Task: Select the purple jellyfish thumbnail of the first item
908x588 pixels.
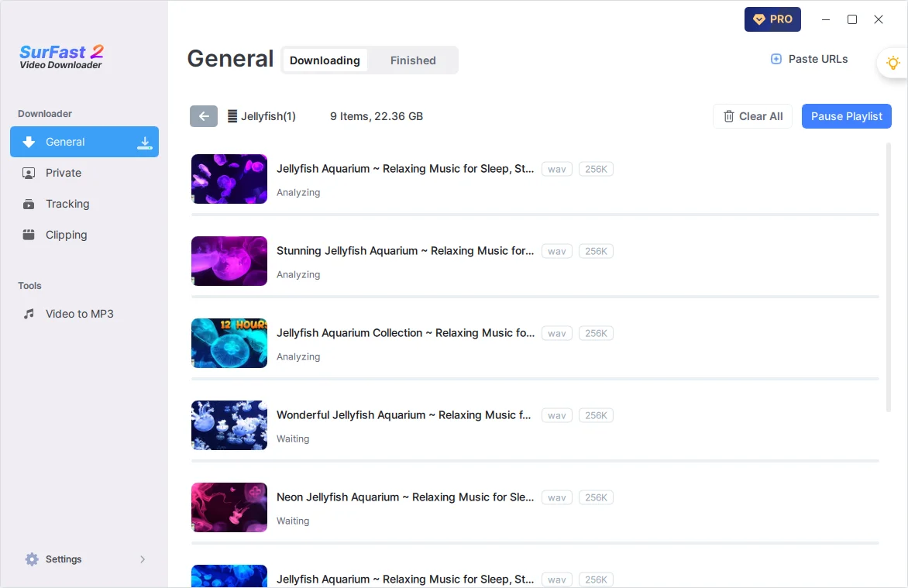Action: [229, 179]
